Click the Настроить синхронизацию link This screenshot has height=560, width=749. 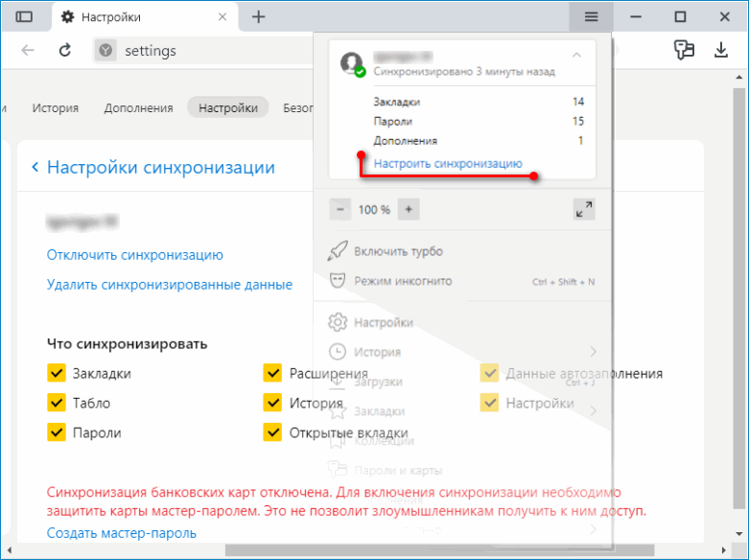448,164
